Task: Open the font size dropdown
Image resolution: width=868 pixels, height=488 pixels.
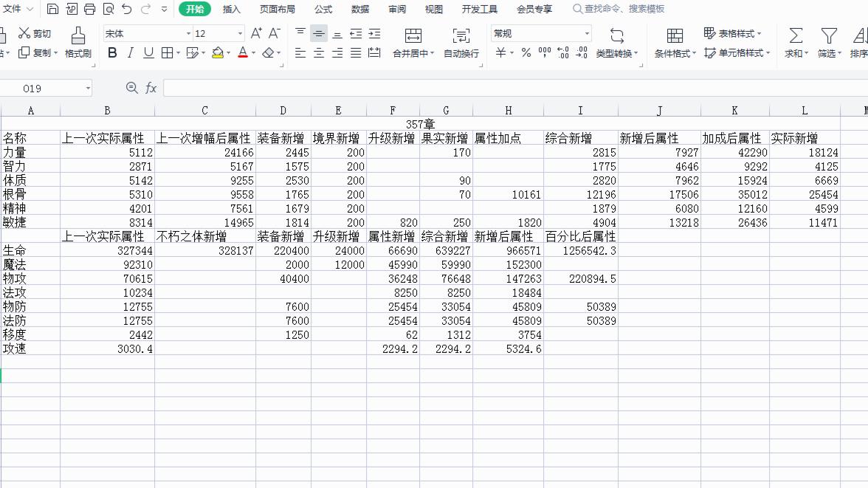Action: (x=240, y=34)
